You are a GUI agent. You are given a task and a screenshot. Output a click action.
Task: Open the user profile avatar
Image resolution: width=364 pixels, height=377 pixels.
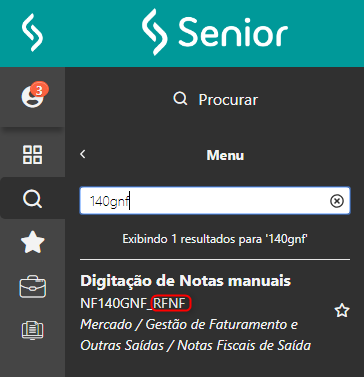(32, 97)
